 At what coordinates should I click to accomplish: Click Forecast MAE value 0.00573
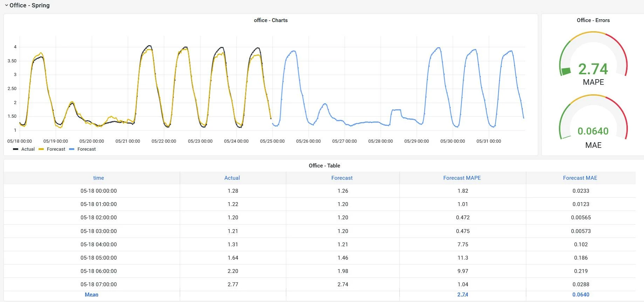[581, 231]
